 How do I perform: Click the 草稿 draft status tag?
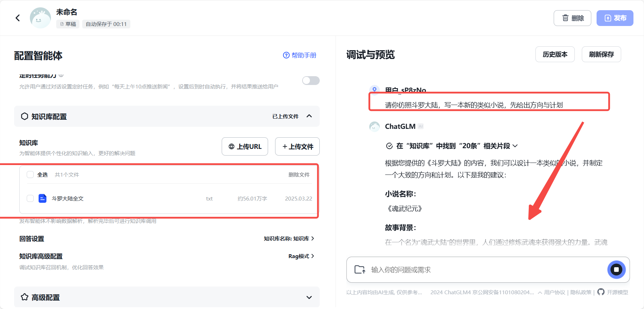click(68, 24)
